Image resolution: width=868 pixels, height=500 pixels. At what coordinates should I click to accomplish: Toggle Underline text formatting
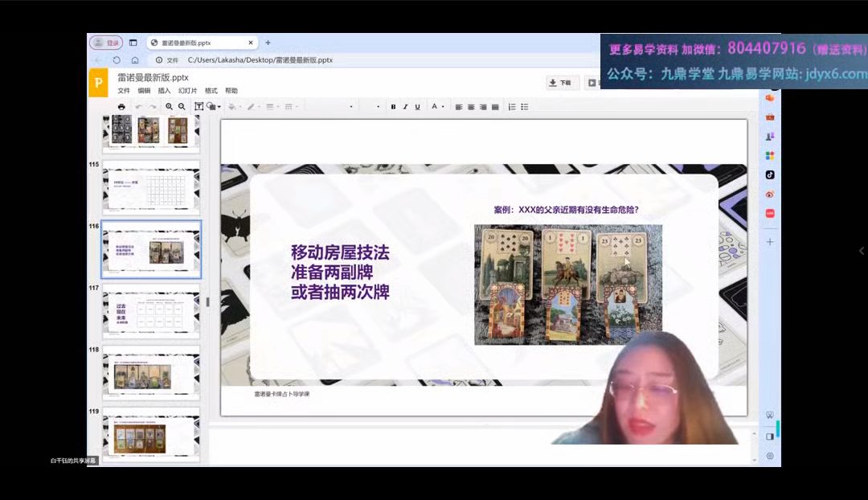pos(417,107)
